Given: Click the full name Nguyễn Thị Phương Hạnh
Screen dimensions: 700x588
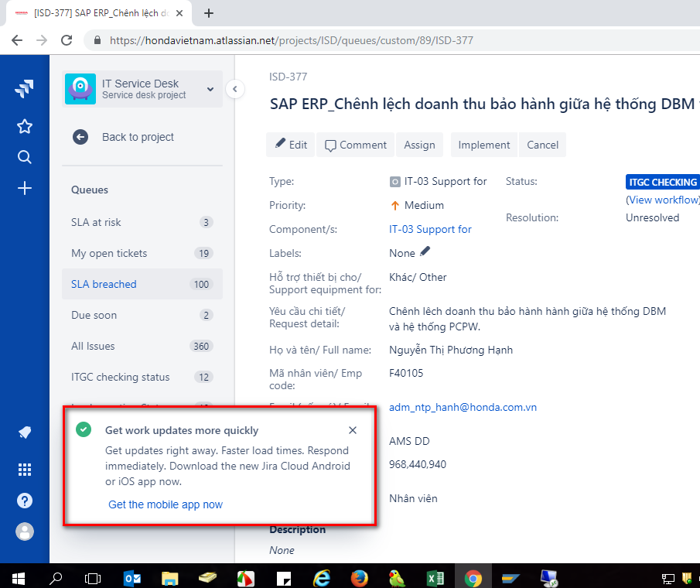Looking at the screenshot, I should 450,350.
